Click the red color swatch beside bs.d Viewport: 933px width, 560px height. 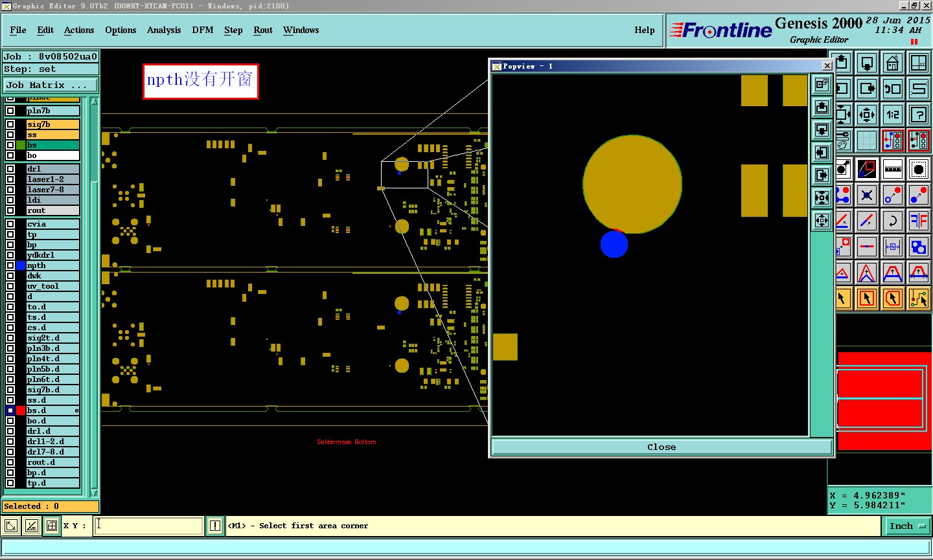tap(21, 410)
